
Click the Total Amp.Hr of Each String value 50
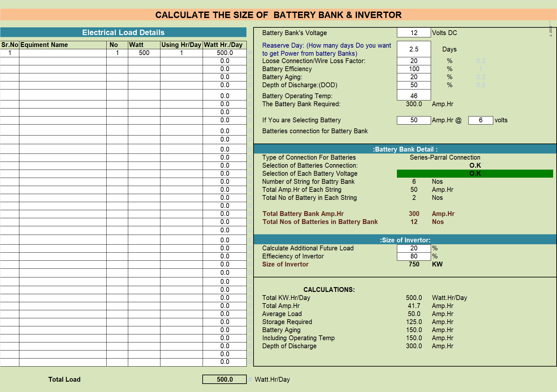(x=414, y=190)
